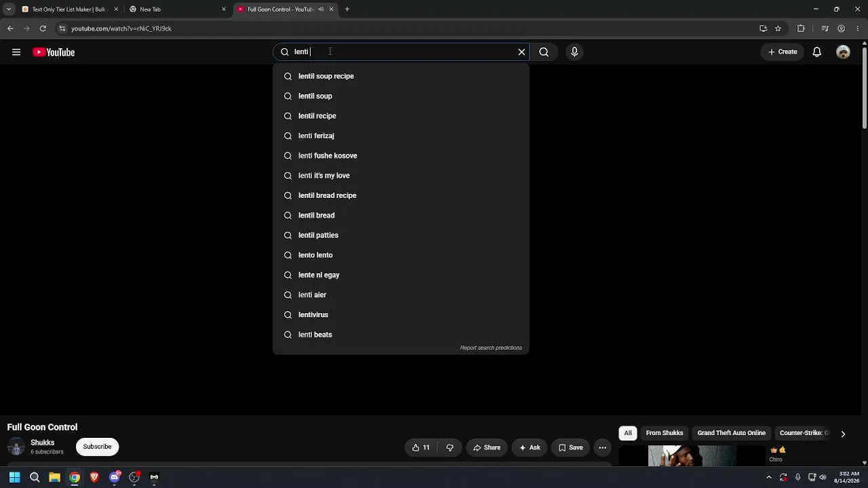Choose suggestion "lentil recipe"
Image resolution: width=868 pixels, height=488 pixels.
coord(401,116)
